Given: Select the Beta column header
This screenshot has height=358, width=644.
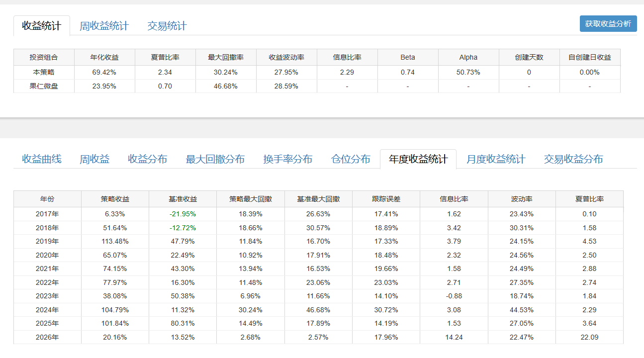Looking at the screenshot, I should pyautogui.click(x=408, y=57).
